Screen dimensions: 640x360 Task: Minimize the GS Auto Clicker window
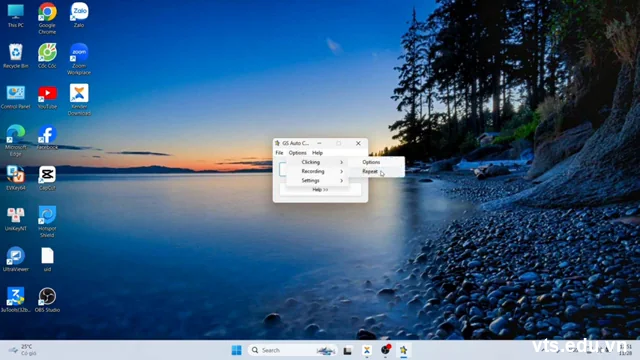pos(319,143)
